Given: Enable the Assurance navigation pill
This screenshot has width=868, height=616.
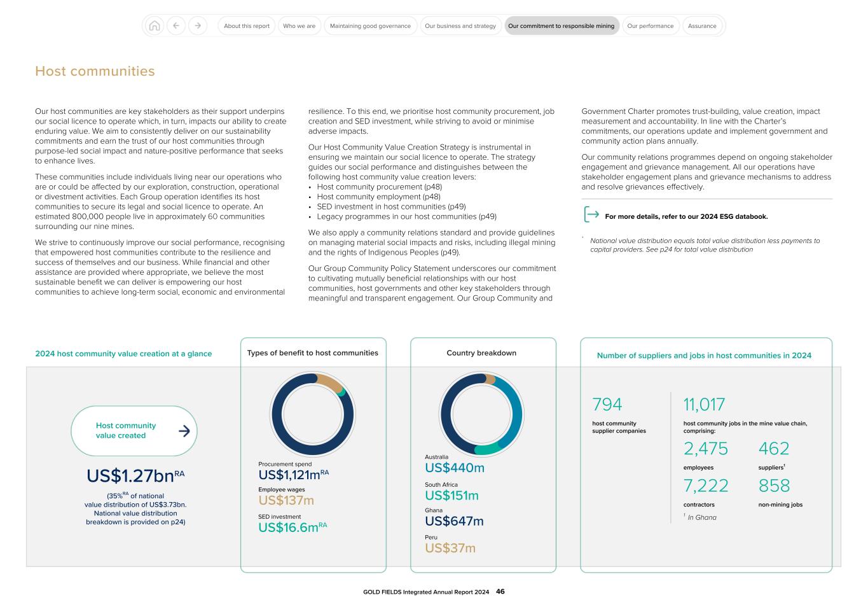Looking at the screenshot, I should [x=702, y=25].
